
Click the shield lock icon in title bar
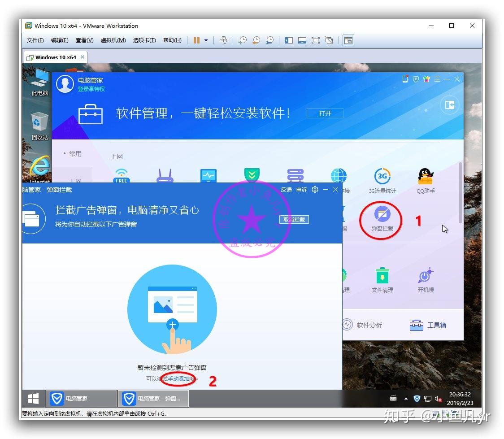(x=416, y=79)
